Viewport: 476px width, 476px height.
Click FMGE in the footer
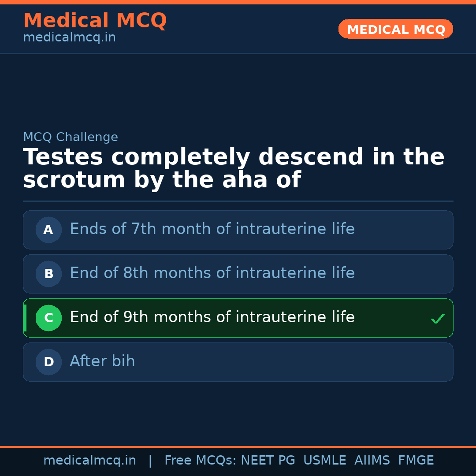click(416, 461)
